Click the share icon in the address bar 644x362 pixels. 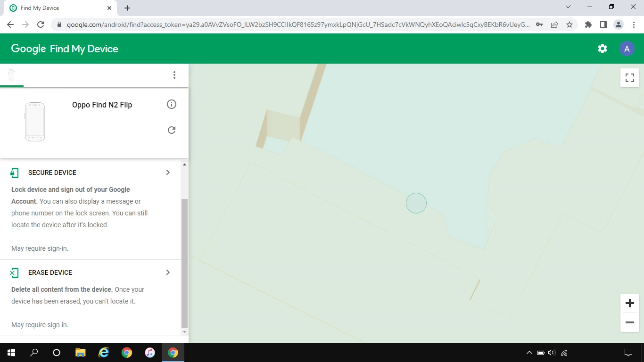pyautogui.click(x=554, y=24)
